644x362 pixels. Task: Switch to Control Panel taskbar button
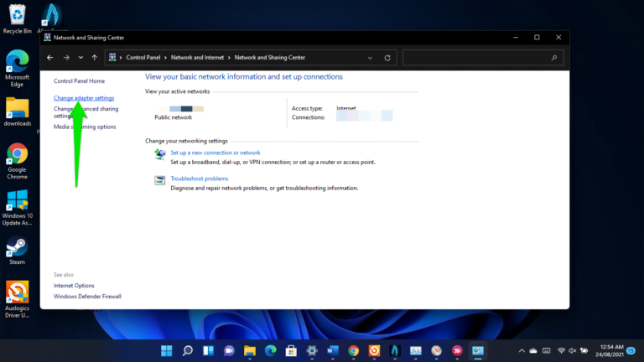click(478, 351)
